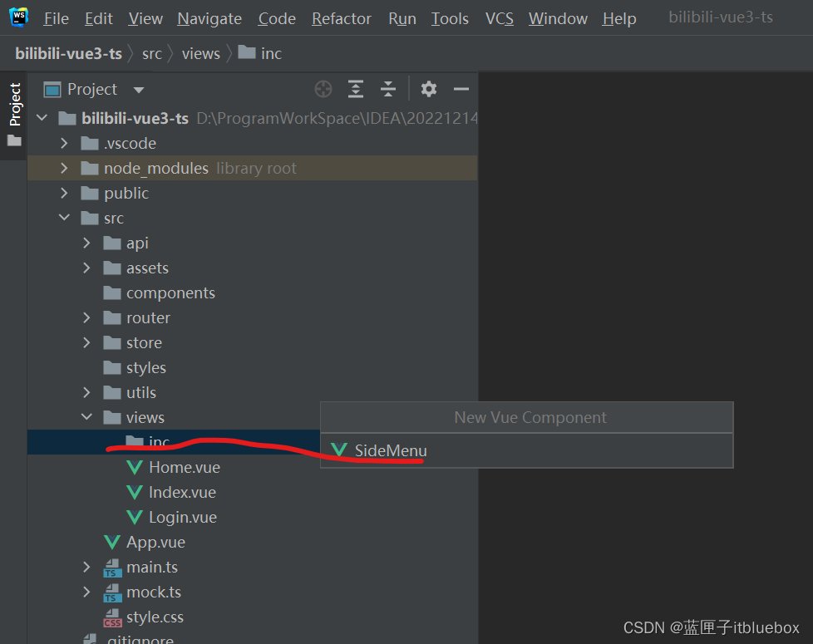Expand the store folder
The width and height of the screenshot is (813, 644).
point(86,342)
